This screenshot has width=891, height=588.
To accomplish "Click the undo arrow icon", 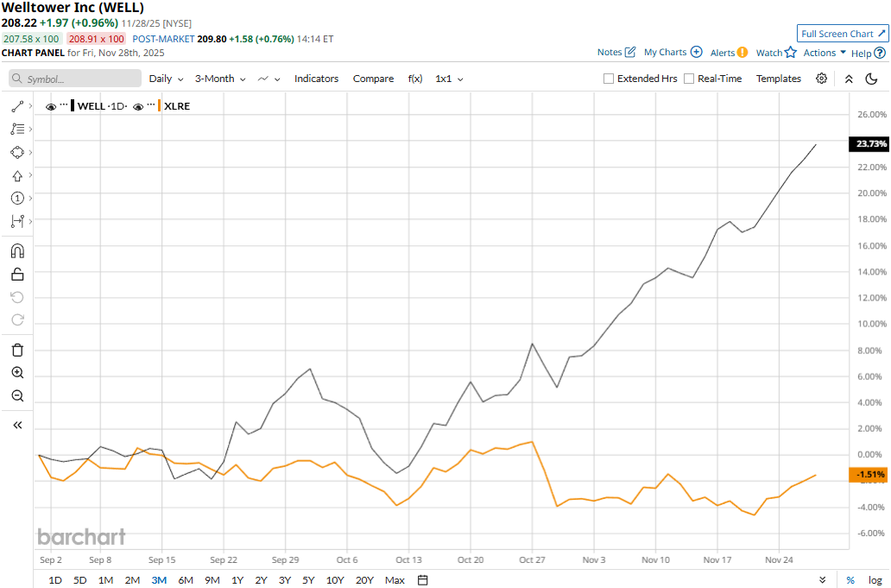I will tap(17, 297).
